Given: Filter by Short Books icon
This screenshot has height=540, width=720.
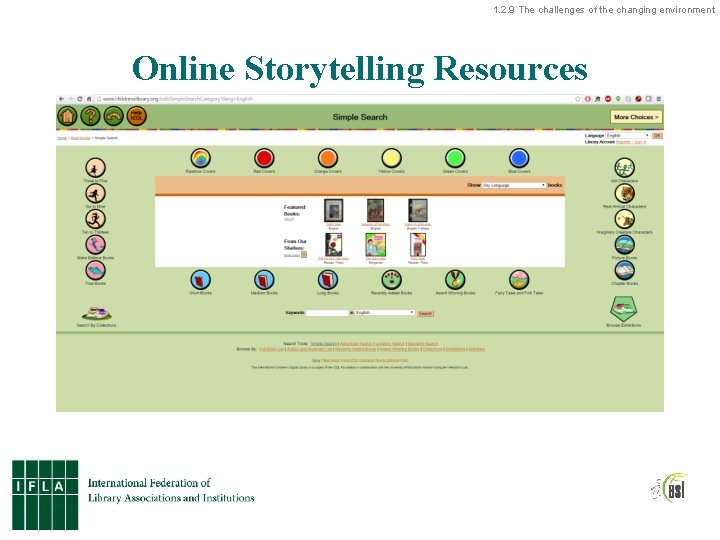Looking at the screenshot, I should [x=201, y=280].
